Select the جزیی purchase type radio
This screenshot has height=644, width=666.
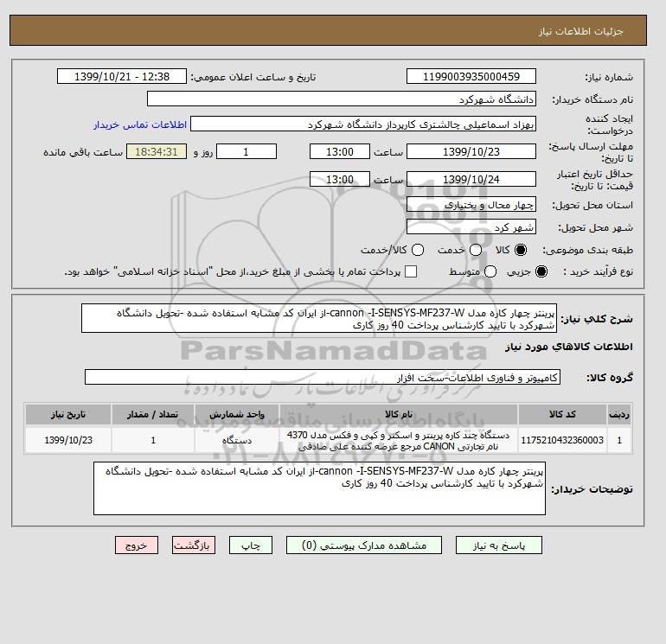click(x=541, y=271)
